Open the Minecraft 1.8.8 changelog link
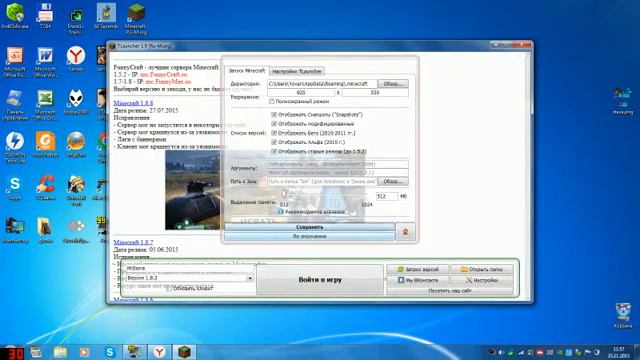The height and width of the screenshot is (360, 640). pyautogui.click(x=133, y=103)
